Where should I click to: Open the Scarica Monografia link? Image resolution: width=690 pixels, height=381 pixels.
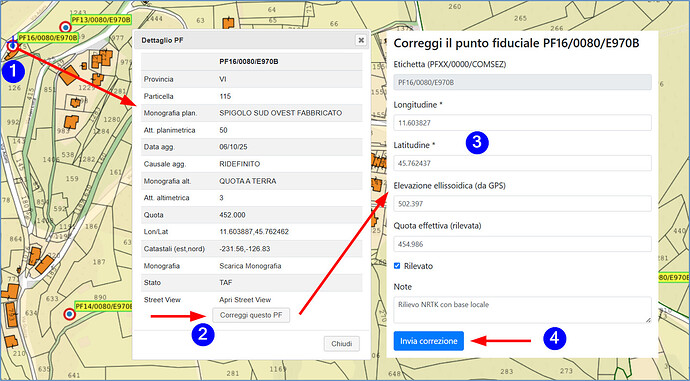[x=250, y=266]
